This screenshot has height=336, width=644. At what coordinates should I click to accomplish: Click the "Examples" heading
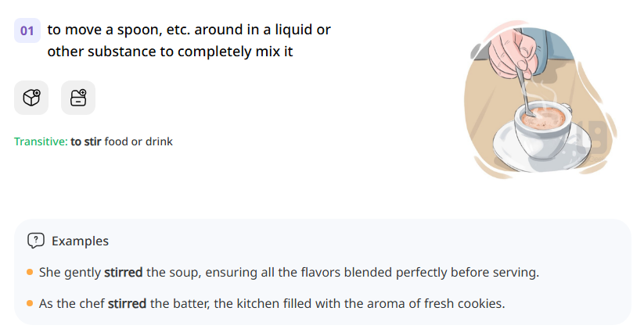tap(80, 241)
